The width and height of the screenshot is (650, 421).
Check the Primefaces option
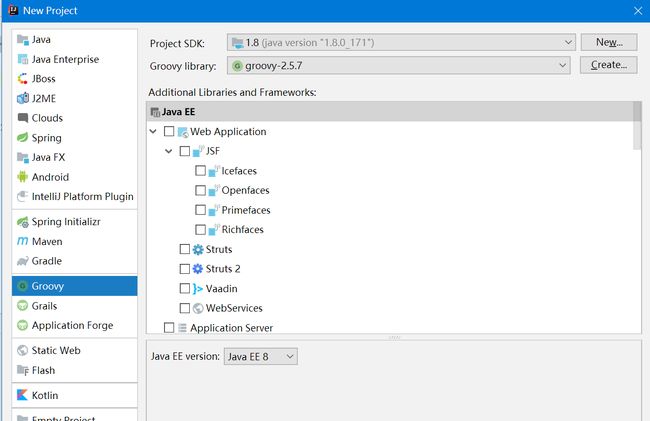[x=201, y=210]
